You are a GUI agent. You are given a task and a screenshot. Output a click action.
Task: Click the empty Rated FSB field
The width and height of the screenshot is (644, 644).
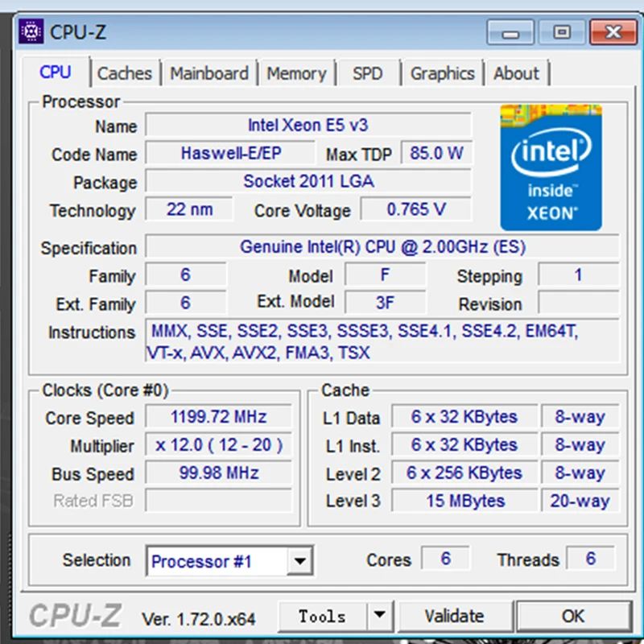(x=218, y=501)
